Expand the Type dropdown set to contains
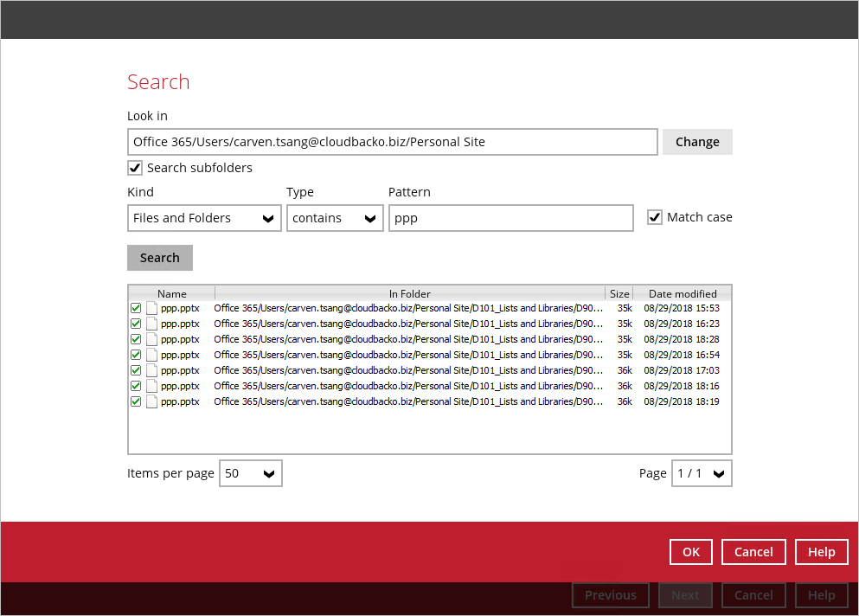This screenshot has height=616, width=859. tap(335, 219)
